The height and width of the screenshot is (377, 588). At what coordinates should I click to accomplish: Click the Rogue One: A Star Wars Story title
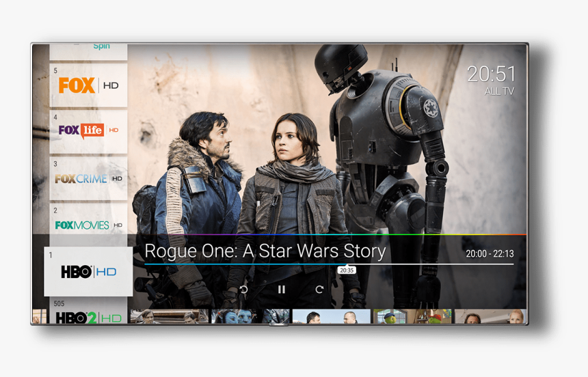[265, 251]
